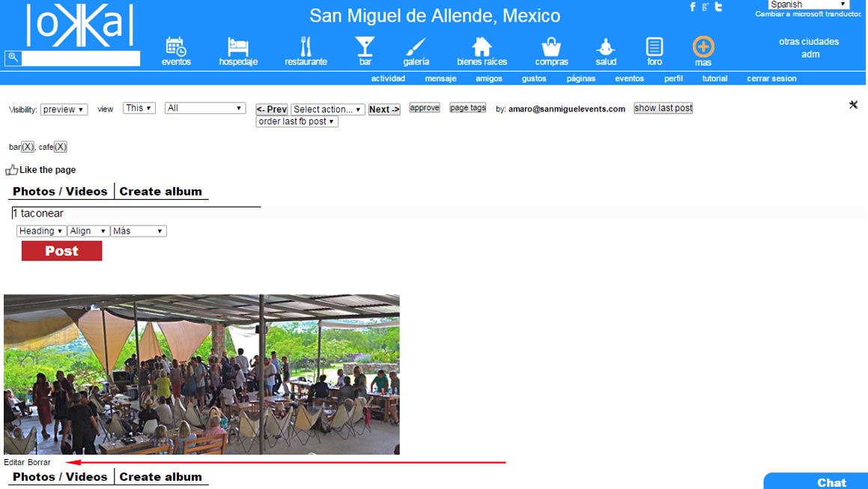Image resolution: width=868 pixels, height=489 pixels.
Task: Open the perfil menu item
Action: (673, 79)
